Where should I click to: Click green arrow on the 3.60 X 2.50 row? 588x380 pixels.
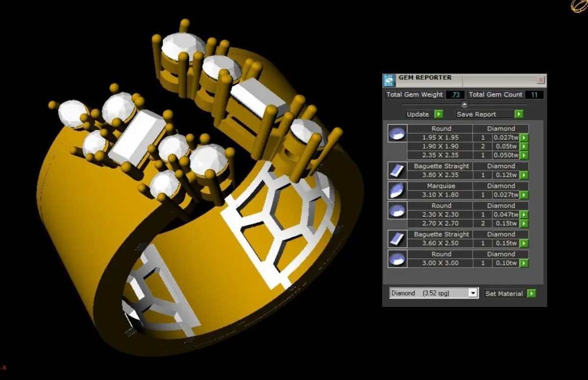(x=524, y=244)
